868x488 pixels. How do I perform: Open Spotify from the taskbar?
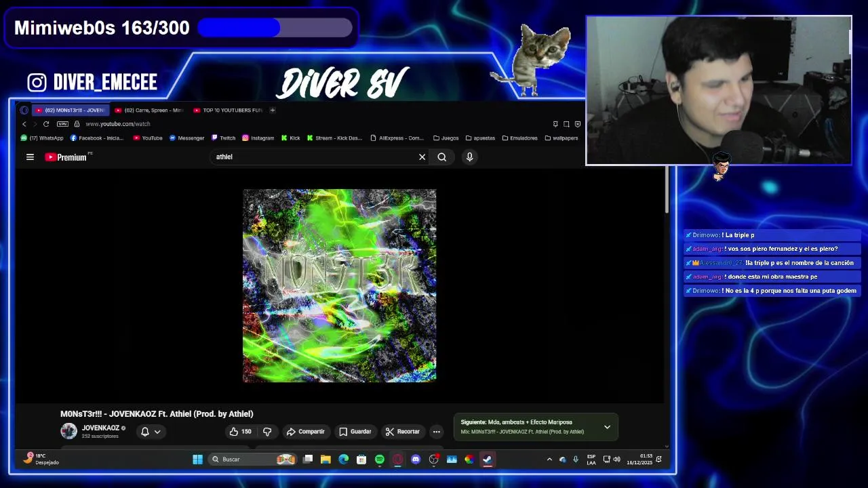[x=380, y=460]
